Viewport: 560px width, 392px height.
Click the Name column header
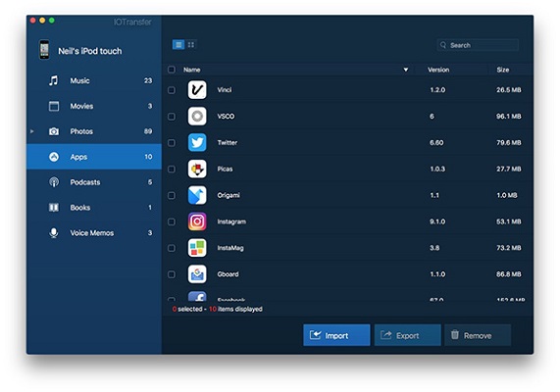(x=192, y=70)
